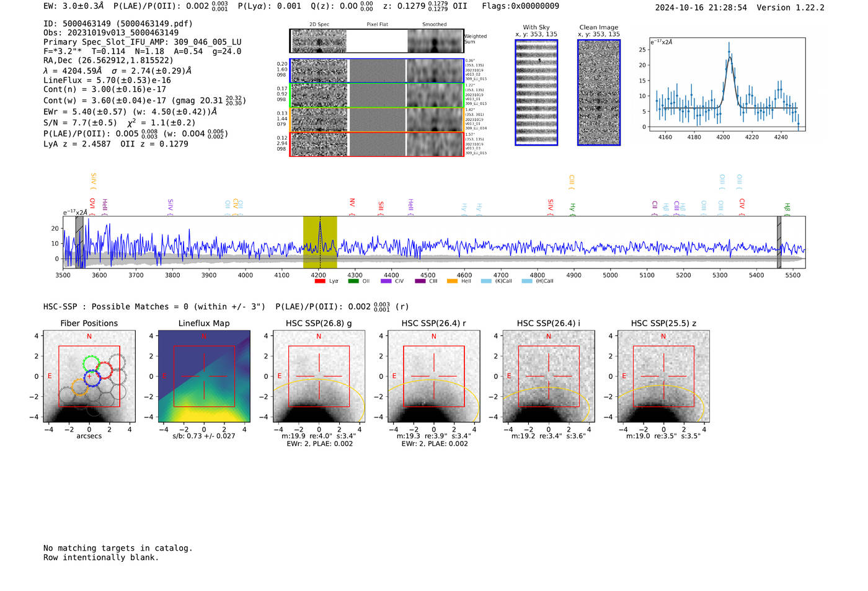This screenshot has width=868, height=591.
Task: Click 'Row intentionally blank.' text
Action: pyautogui.click(x=101, y=558)
